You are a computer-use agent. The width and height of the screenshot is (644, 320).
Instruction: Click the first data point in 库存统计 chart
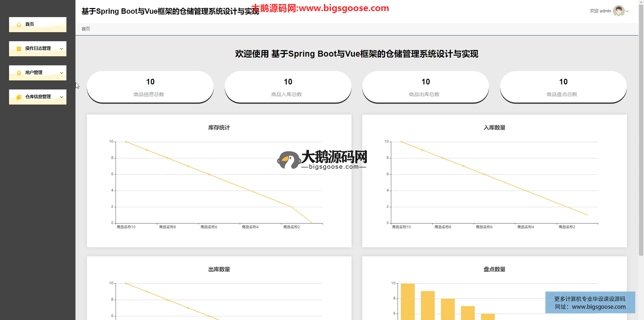(x=126, y=142)
